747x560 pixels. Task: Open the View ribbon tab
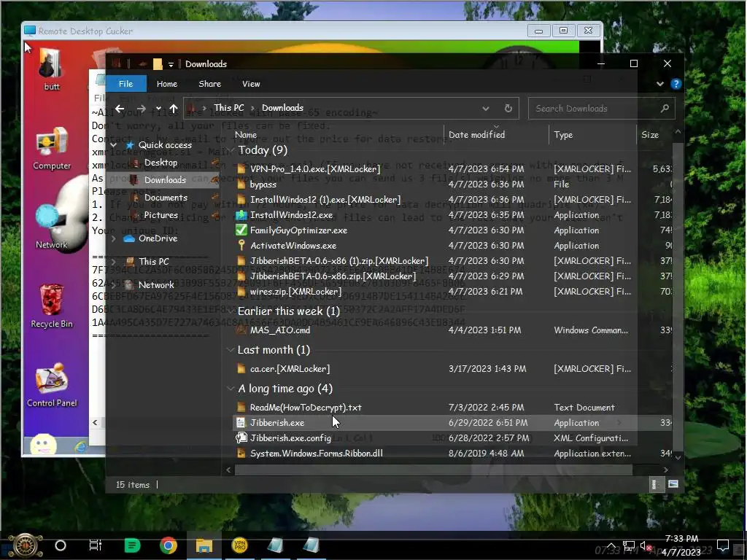[x=251, y=84]
